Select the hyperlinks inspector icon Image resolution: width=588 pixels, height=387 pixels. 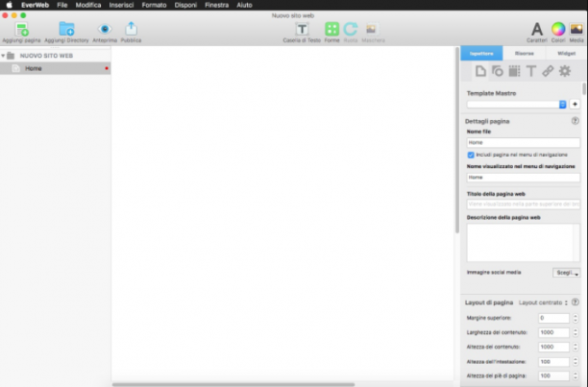point(548,71)
